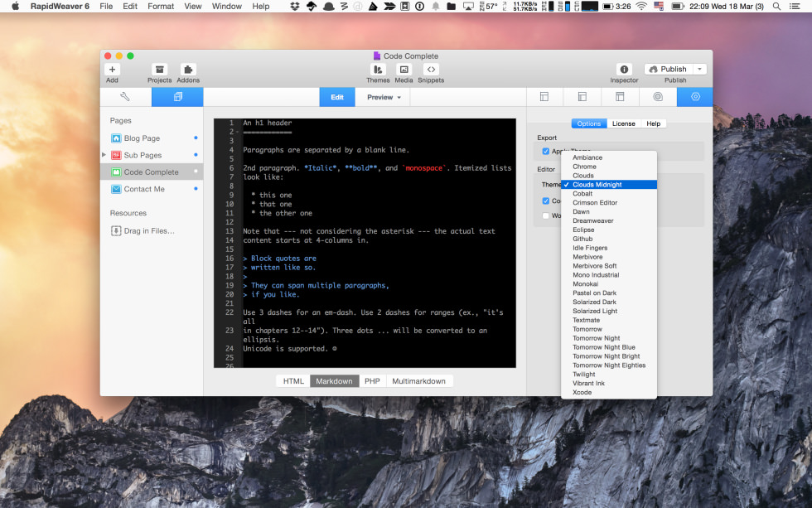Screen dimensions: 812x508
Task: Click the Wi-Fi status icon
Action: tap(641, 6)
